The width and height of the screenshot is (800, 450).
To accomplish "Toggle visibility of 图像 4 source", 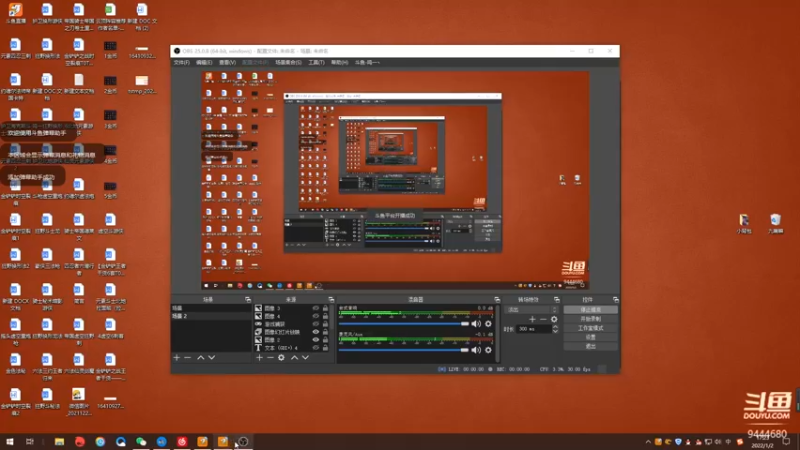I will coord(316,316).
